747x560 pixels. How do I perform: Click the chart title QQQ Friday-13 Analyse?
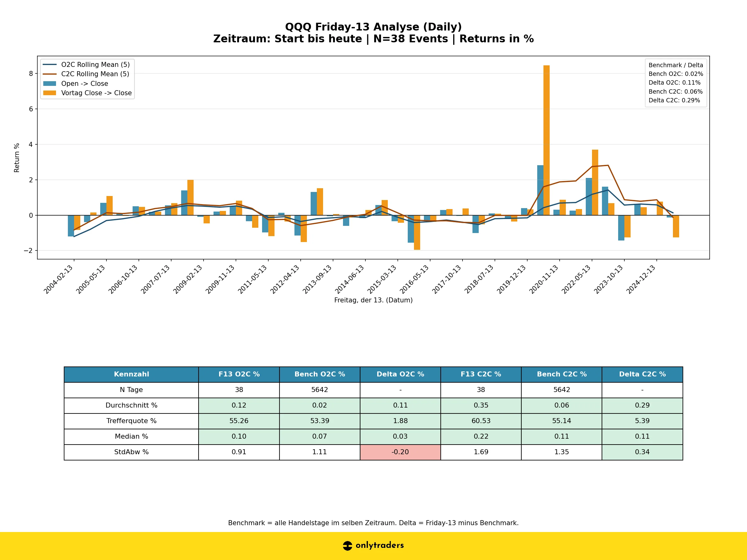373,27
